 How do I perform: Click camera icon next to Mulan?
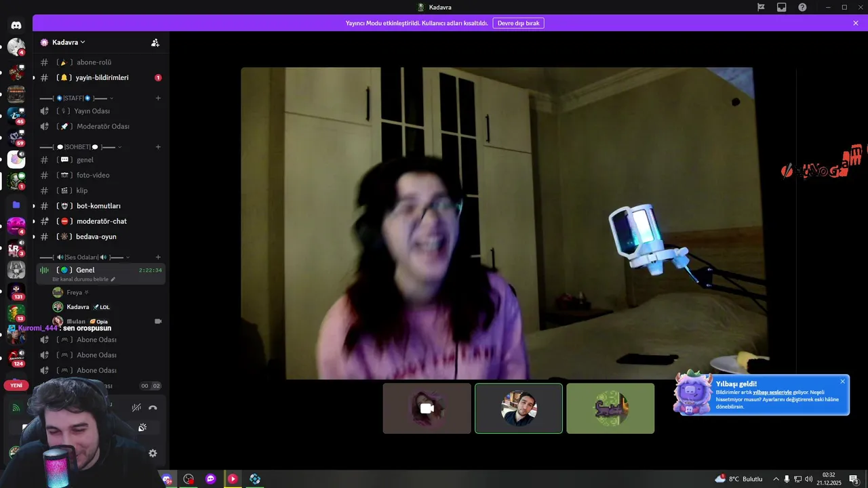[x=158, y=321]
